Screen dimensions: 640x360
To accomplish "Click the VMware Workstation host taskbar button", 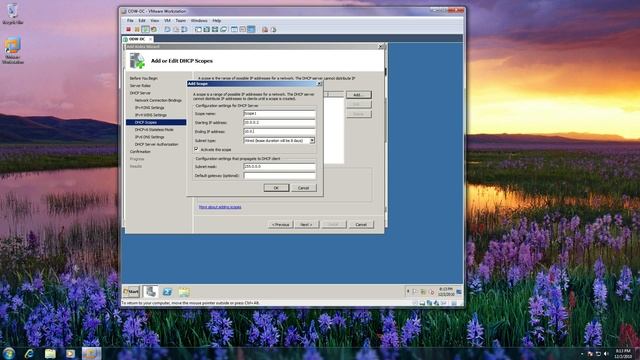I will click(x=91, y=353).
